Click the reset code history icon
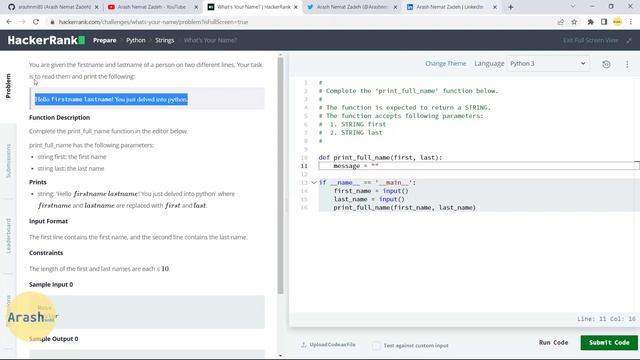This screenshot has height=360, width=640. (x=606, y=64)
